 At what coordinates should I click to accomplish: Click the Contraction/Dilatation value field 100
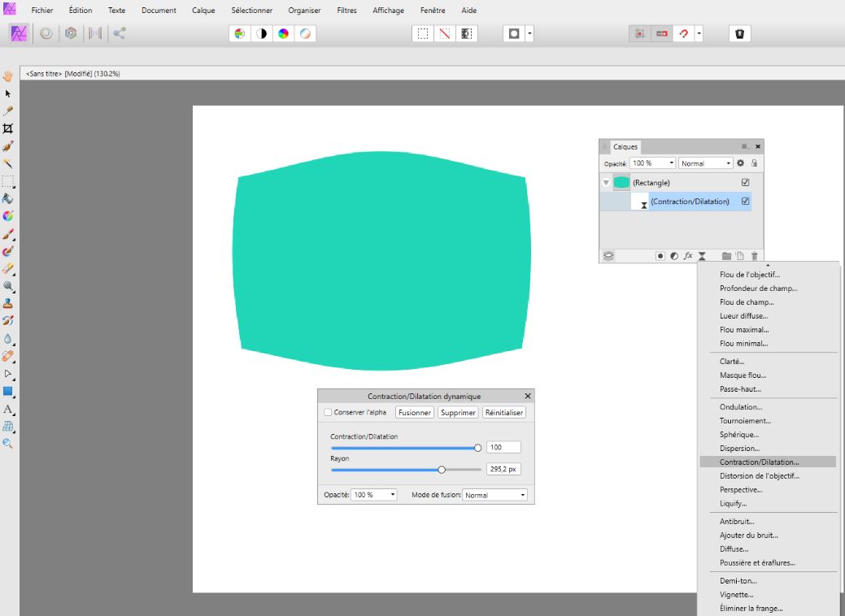click(503, 448)
